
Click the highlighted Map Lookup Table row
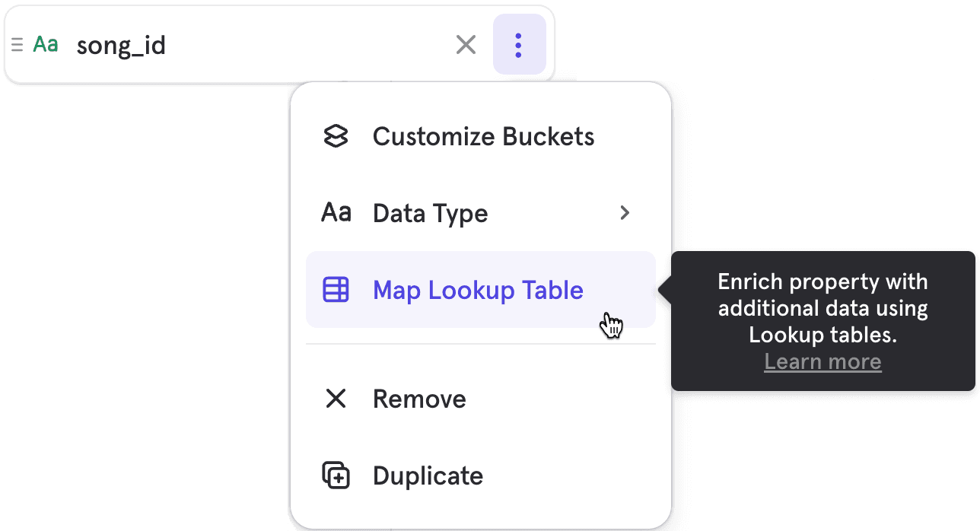pos(480,290)
